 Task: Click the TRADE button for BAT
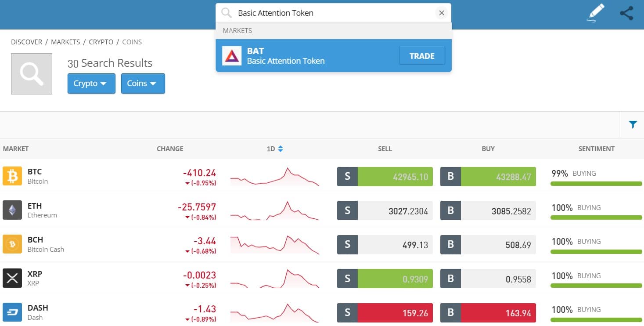422,56
